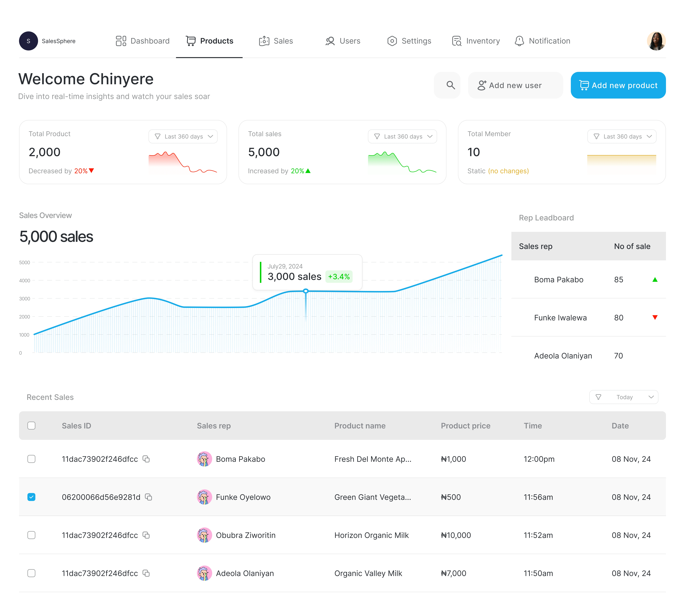
Task: Go to the Sales tab
Action: (276, 41)
